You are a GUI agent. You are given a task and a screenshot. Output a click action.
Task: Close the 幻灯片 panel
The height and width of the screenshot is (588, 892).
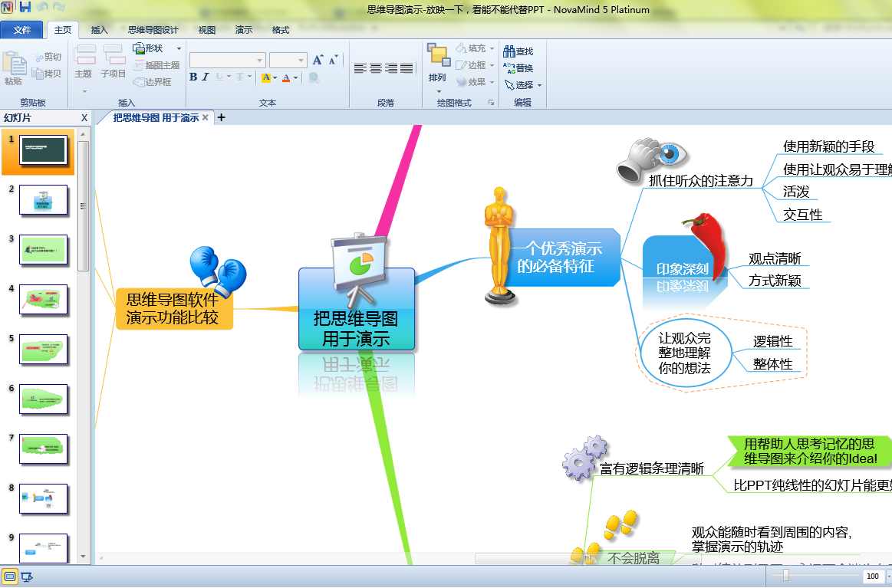tap(84, 118)
